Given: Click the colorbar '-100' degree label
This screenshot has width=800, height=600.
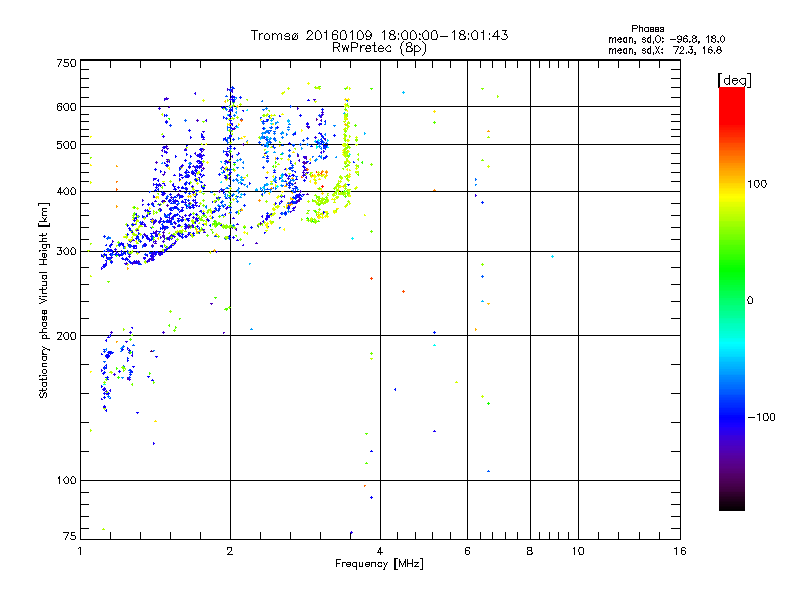Looking at the screenshot, I should [761, 417].
